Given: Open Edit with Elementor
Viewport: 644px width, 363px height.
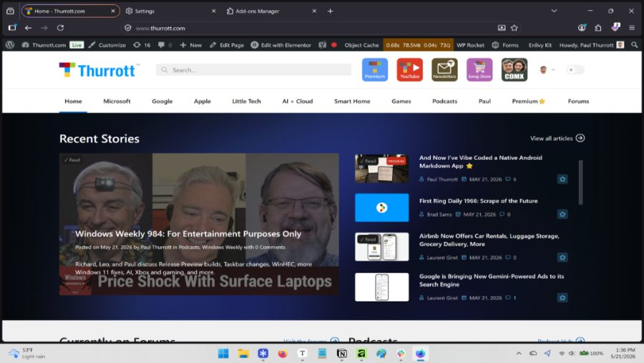Looking at the screenshot, I should point(281,45).
